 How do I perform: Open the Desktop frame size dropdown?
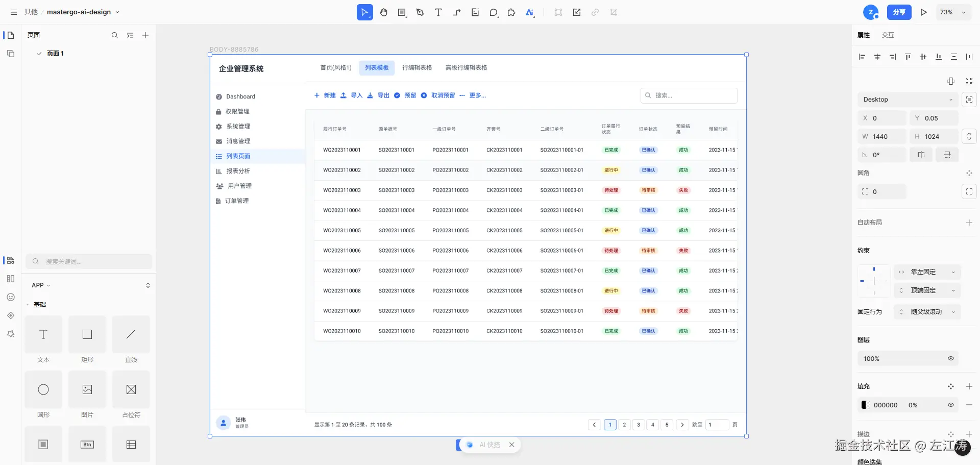point(908,100)
